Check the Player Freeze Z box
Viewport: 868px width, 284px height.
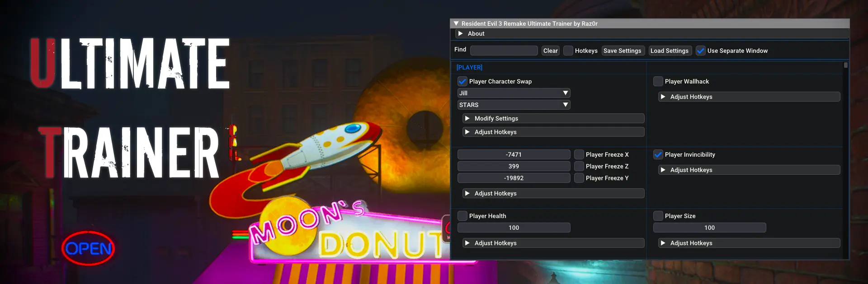click(x=579, y=166)
